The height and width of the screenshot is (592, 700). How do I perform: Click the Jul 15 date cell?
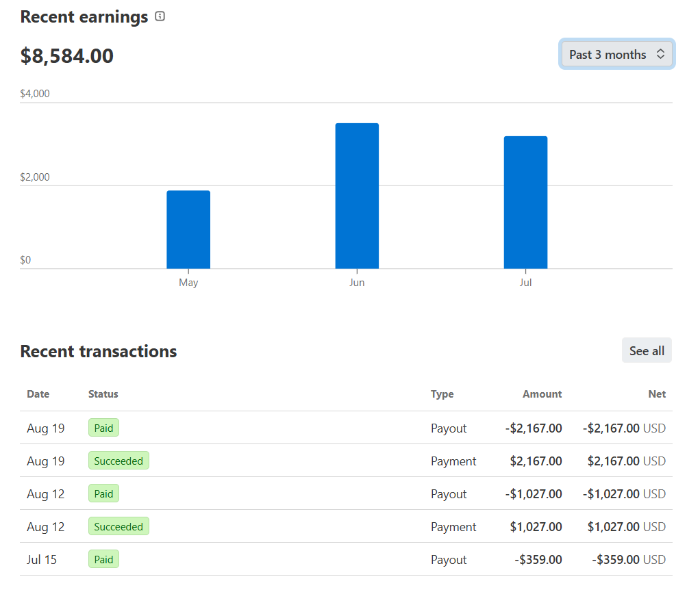point(42,559)
